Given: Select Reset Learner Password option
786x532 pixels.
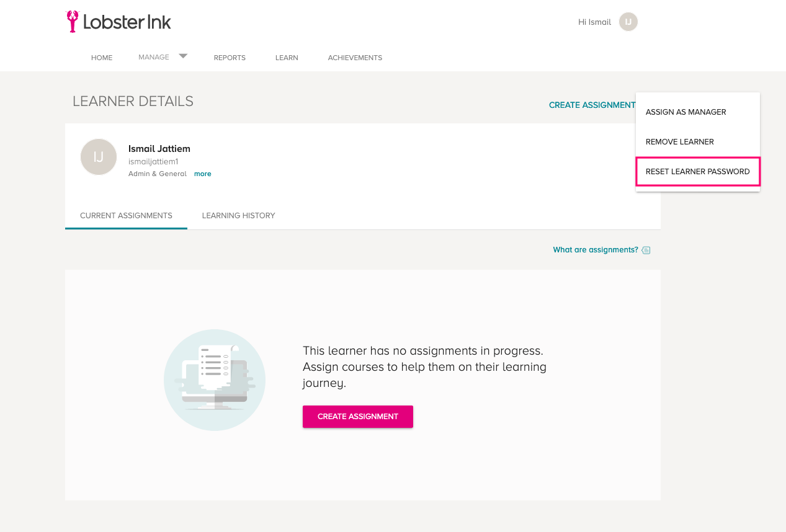Looking at the screenshot, I should pyautogui.click(x=698, y=172).
